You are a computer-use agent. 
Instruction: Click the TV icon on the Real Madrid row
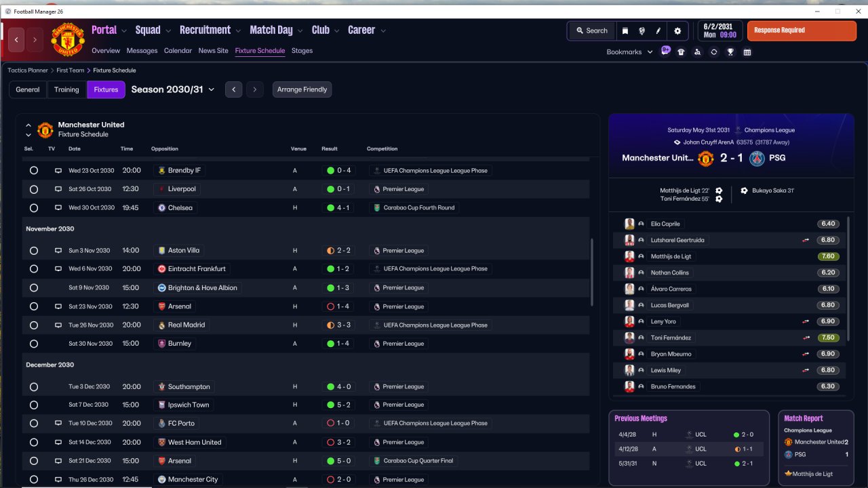coord(58,325)
